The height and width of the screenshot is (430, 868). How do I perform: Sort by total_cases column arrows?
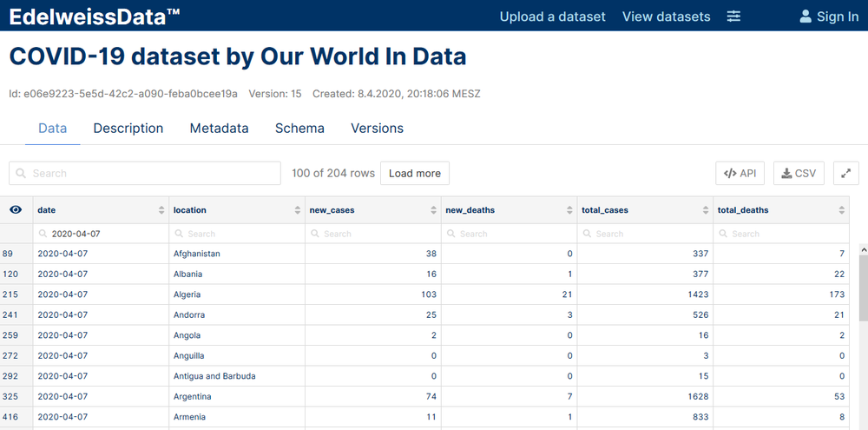pyautogui.click(x=706, y=210)
